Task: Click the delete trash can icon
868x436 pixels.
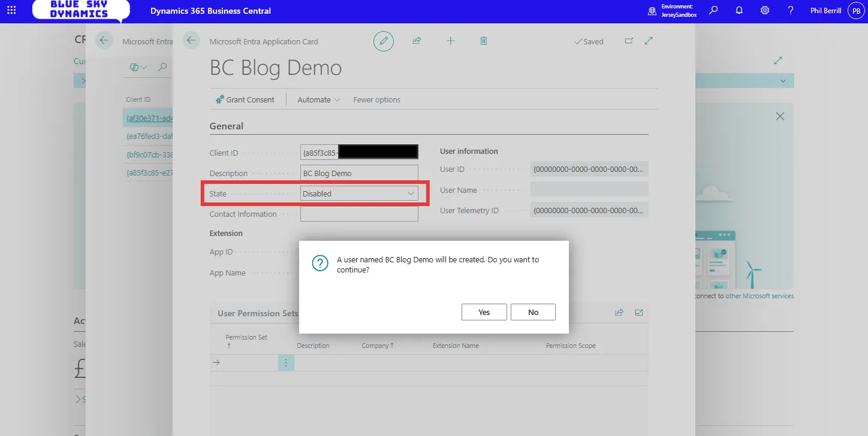Action: (484, 41)
